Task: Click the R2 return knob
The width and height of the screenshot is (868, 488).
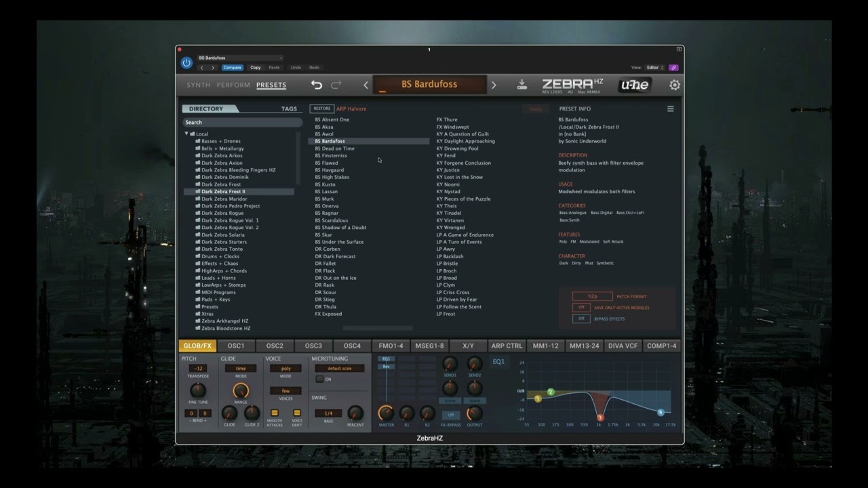Action: (x=427, y=413)
